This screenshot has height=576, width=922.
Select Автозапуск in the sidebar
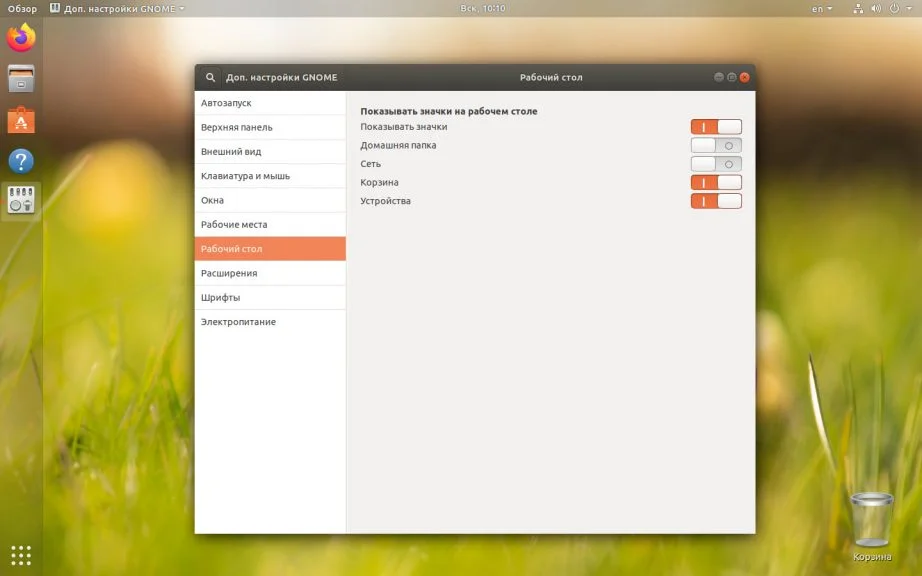(x=270, y=103)
